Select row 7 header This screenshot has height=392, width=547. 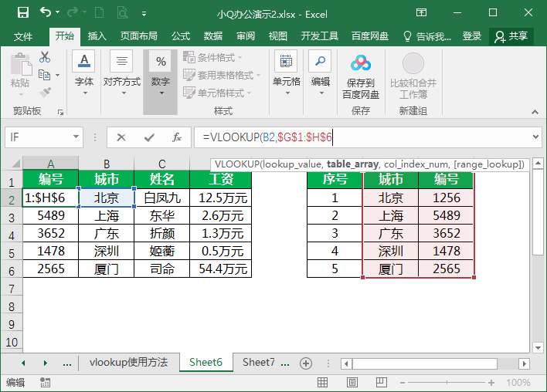click(x=12, y=289)
